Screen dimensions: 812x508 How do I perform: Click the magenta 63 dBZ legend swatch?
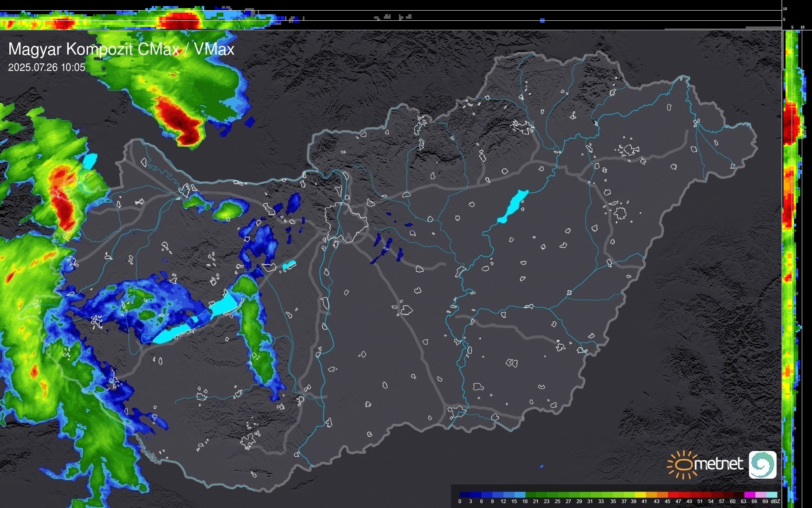(749, 495)
